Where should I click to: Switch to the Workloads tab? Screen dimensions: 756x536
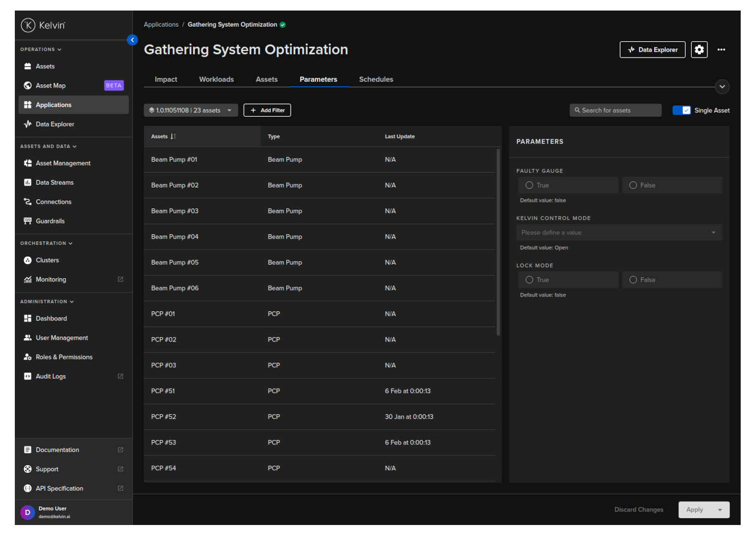[x=216, y=79]
